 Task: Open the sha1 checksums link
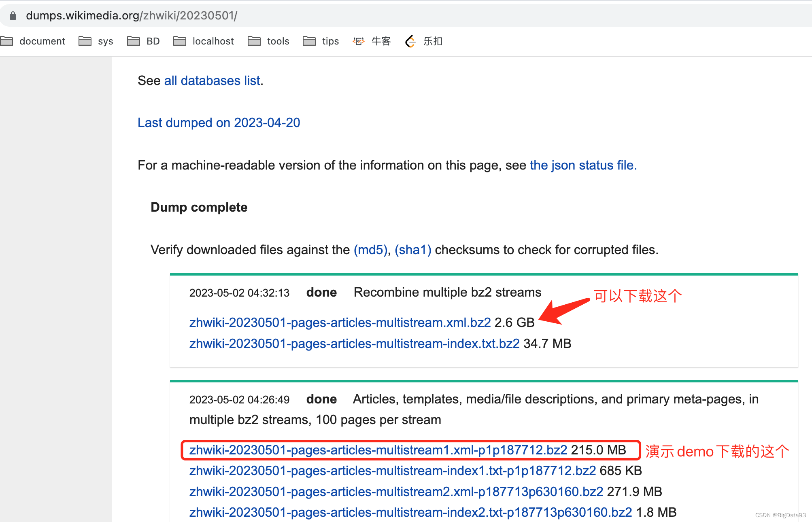[413, 250]
